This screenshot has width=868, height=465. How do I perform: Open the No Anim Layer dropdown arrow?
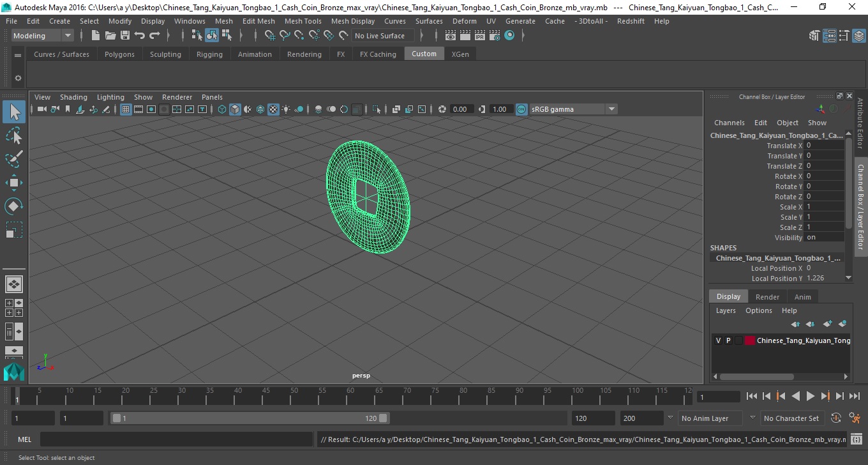(670, 418)
